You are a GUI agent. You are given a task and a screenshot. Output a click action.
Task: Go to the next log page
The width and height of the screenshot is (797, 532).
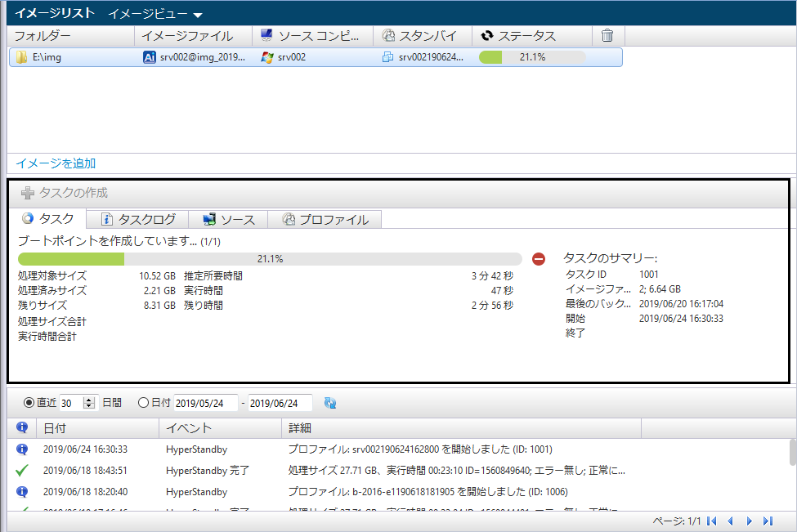(x=750, y=521)
